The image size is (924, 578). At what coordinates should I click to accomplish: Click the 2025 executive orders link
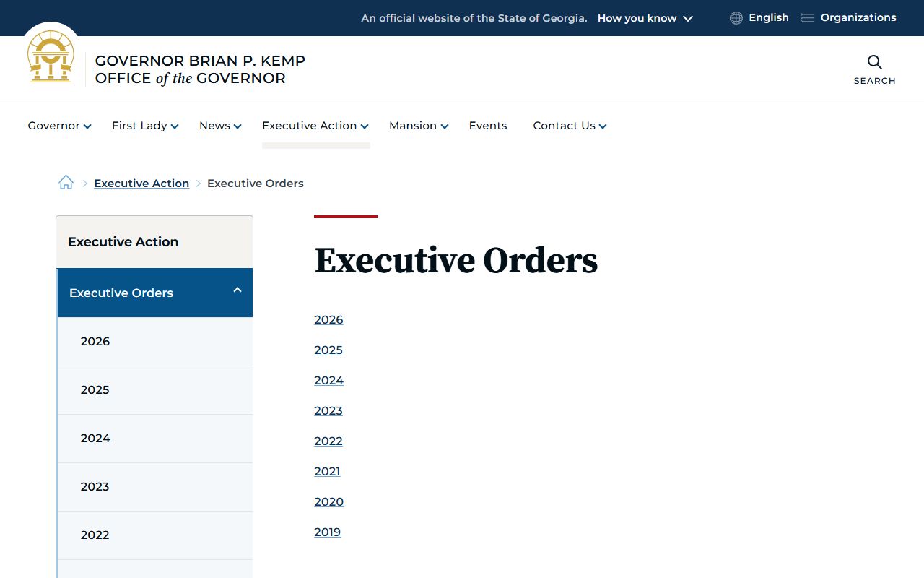(x=328, y=350)
